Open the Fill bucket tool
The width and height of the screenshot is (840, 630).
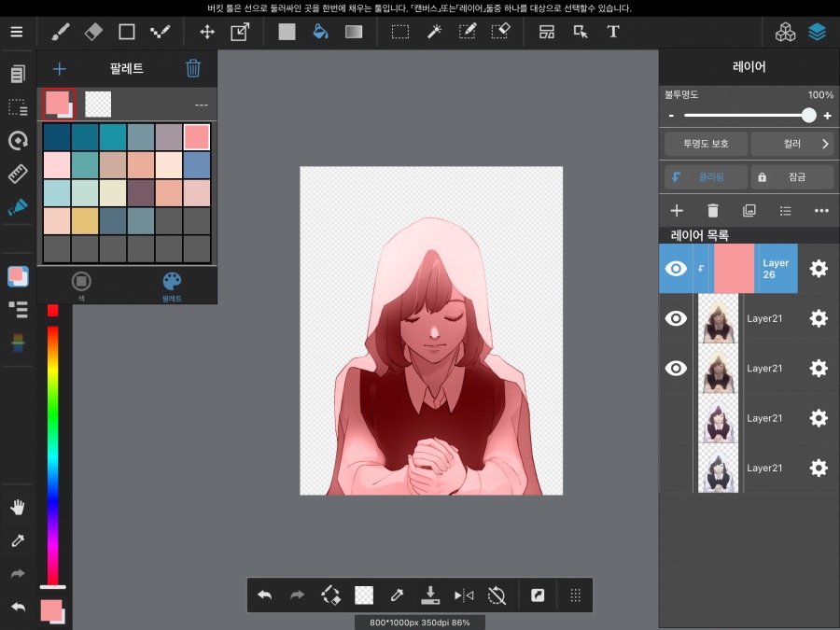320,31
